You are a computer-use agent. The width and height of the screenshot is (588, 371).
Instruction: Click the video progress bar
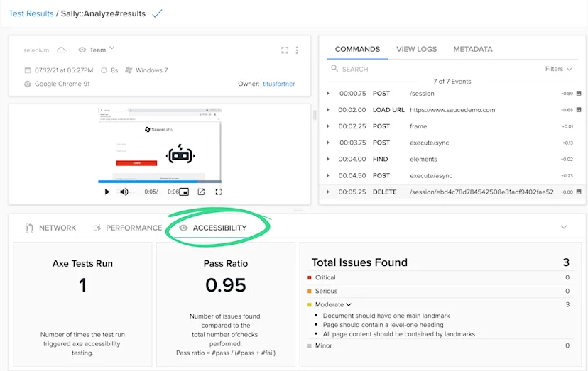(x=160, y=182)
